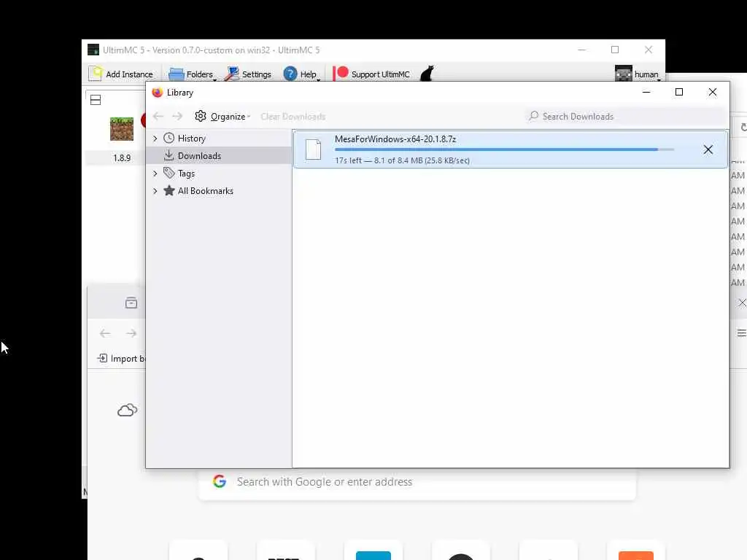Expand the Tags tree node
Screen dimensions: 747x560
[x=155, y=174]
